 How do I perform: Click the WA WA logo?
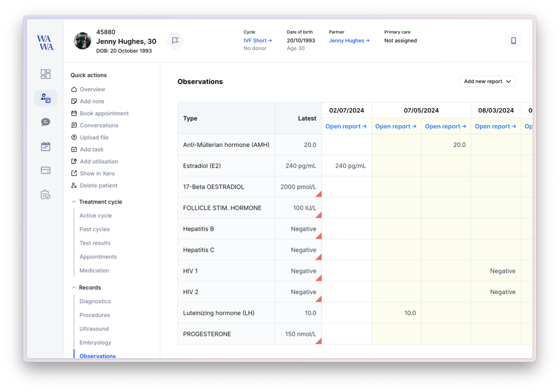[x=45, y=43]
